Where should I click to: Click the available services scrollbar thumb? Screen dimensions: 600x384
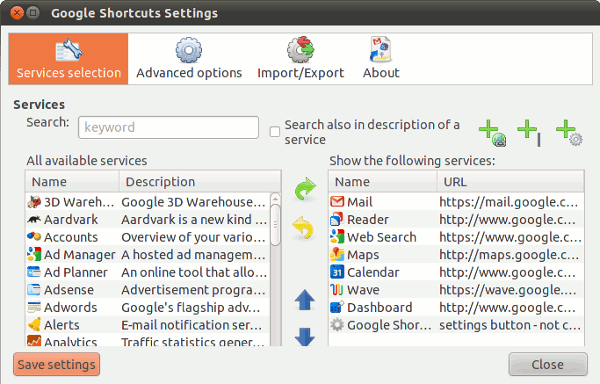coord(275,225)
